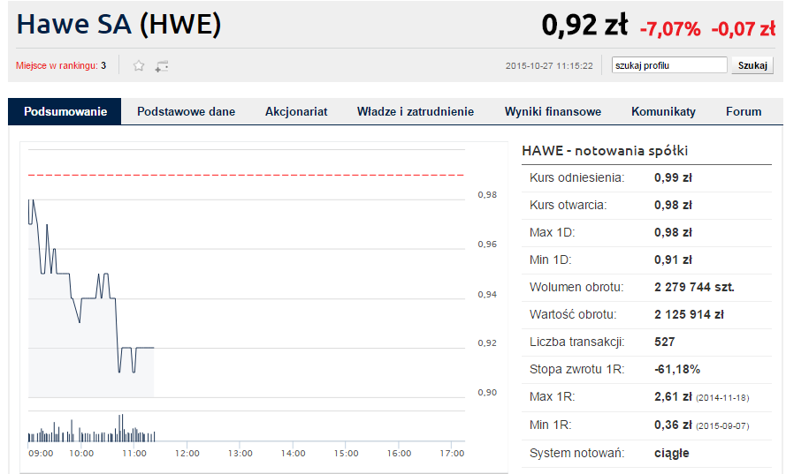Click the timestamp 2015-10-27 11:15:22
This screenshot has height=474, width=786.
549,66
